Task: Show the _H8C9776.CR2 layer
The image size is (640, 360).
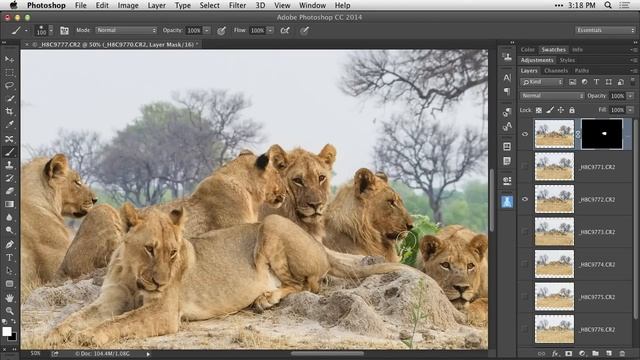Action: click(x=525, y=329)
